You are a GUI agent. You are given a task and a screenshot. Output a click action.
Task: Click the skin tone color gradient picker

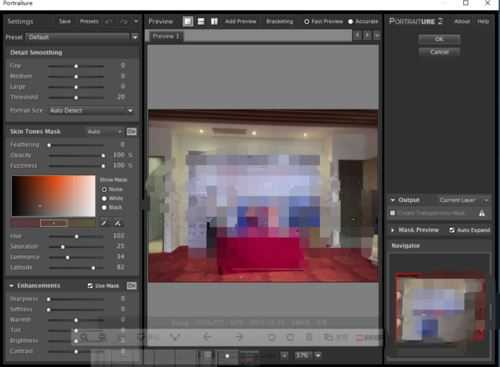(54, 196)
